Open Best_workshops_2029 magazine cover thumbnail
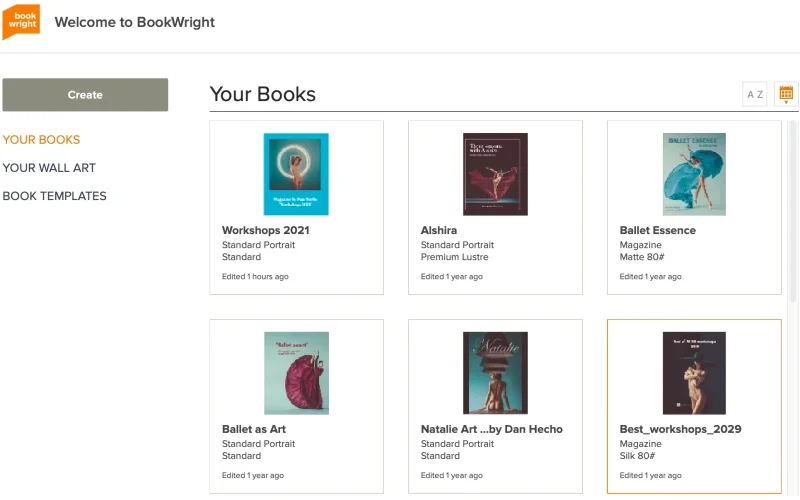The height and width of the screenshot is (500, 800). pos(694,373)
